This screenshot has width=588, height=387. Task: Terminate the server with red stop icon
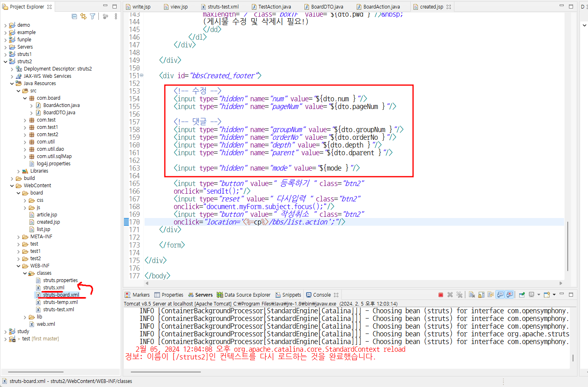pyautogui.click(x=441, y=295)
